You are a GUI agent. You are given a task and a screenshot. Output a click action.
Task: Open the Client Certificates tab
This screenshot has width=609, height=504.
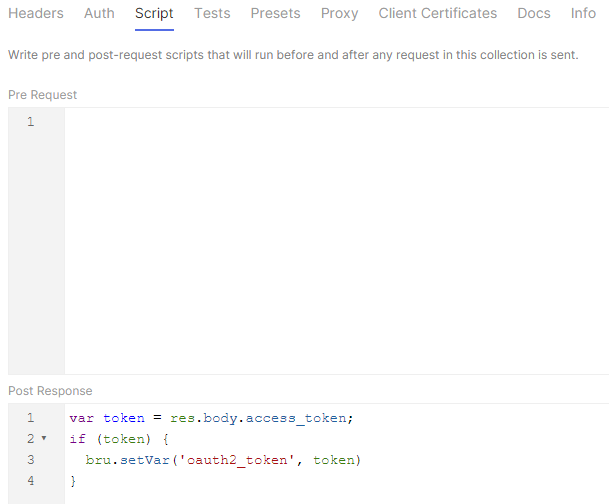pos(437,14)
